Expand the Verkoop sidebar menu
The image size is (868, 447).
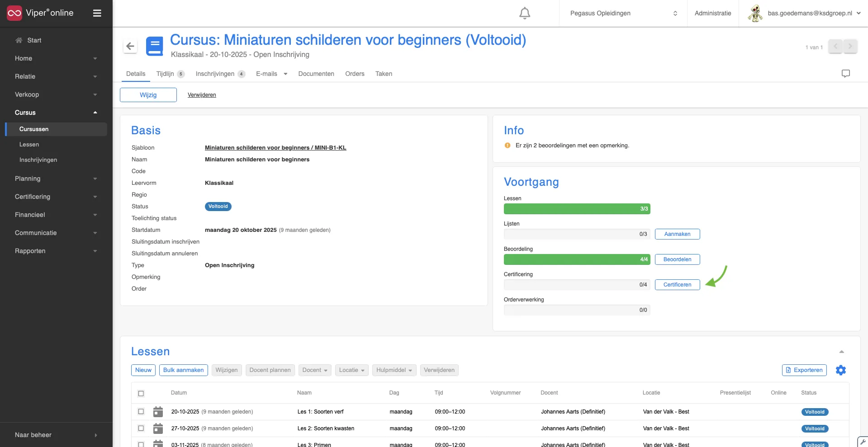pyautogui.click(x=56, y=94)
